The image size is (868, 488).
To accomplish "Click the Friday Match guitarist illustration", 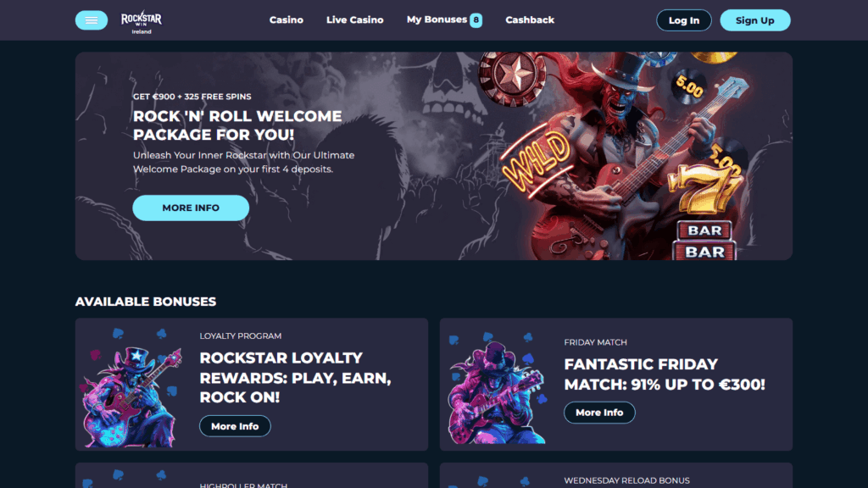I will click(497, 388).
